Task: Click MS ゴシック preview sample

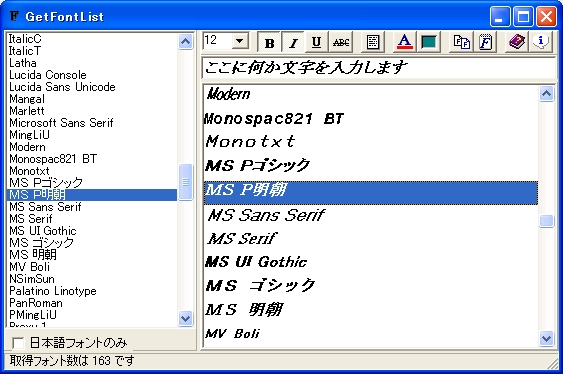Action: (x=260, y=286)
